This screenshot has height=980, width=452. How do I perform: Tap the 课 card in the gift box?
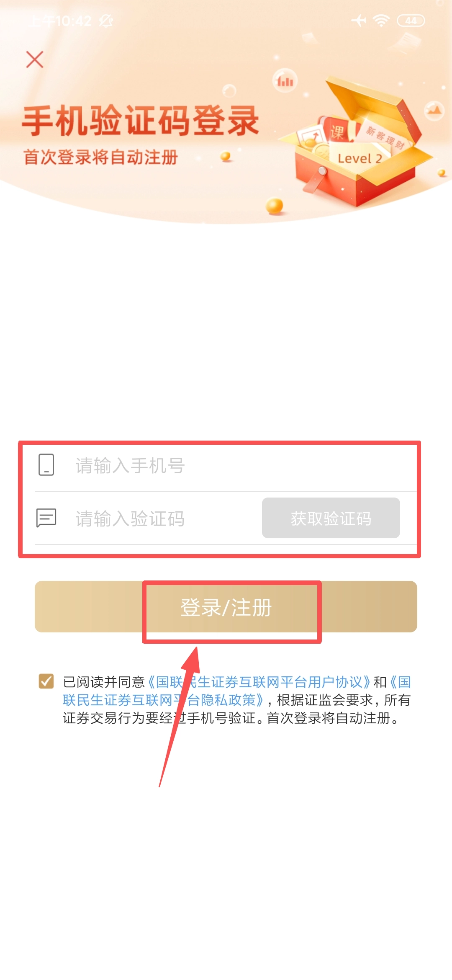pos(336,132)
